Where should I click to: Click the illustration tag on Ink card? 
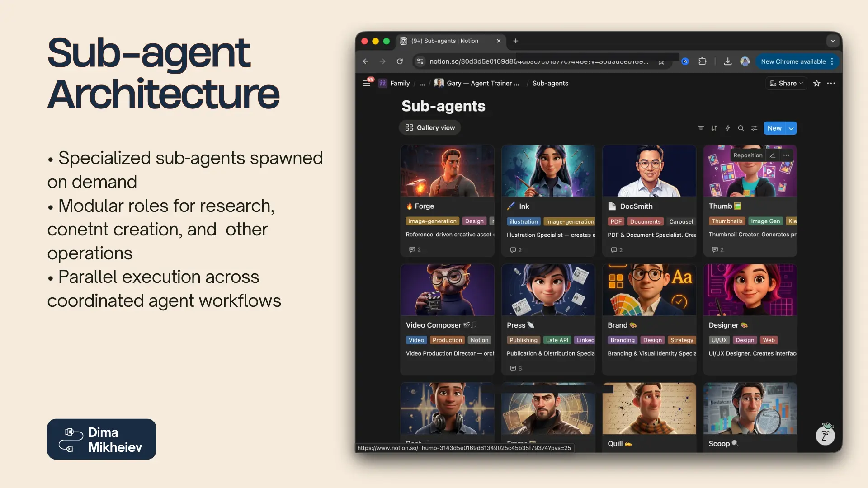tap(524, 221)
